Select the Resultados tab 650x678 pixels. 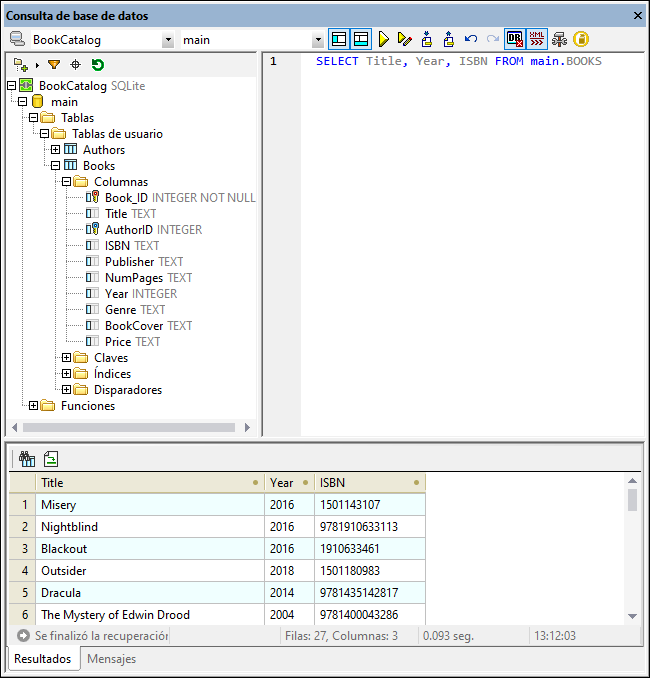pos(42,659)
